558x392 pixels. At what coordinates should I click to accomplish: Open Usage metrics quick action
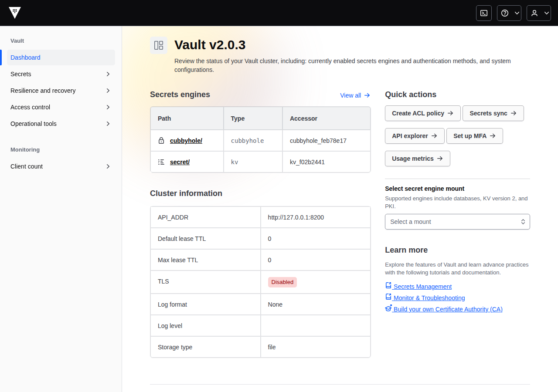pos(417,159)
